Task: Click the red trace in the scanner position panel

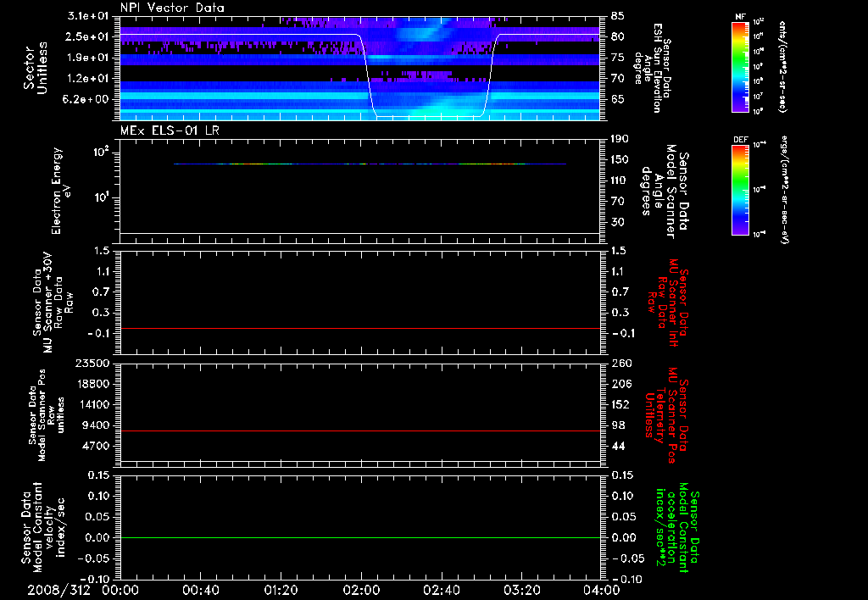Action: (360, 431)
